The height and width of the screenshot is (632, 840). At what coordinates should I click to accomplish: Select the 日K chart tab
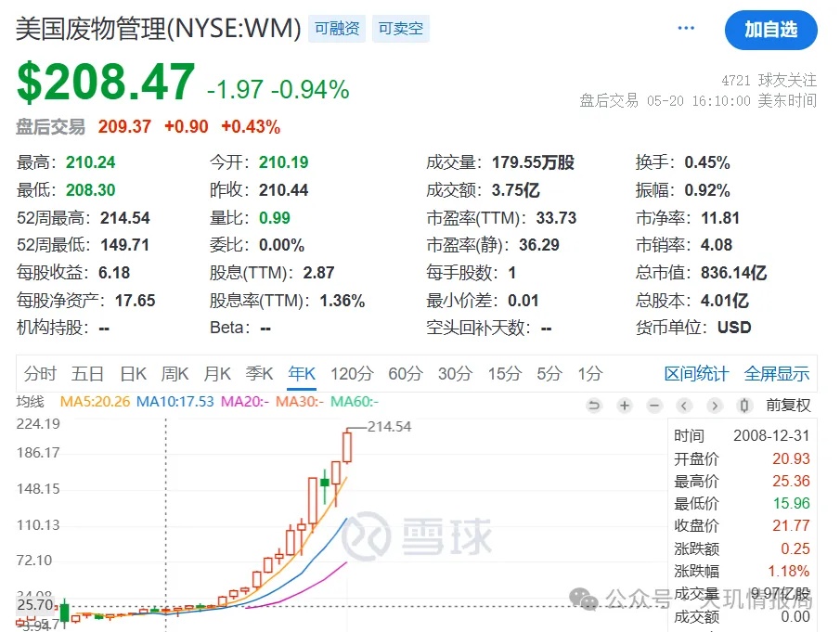133,373
